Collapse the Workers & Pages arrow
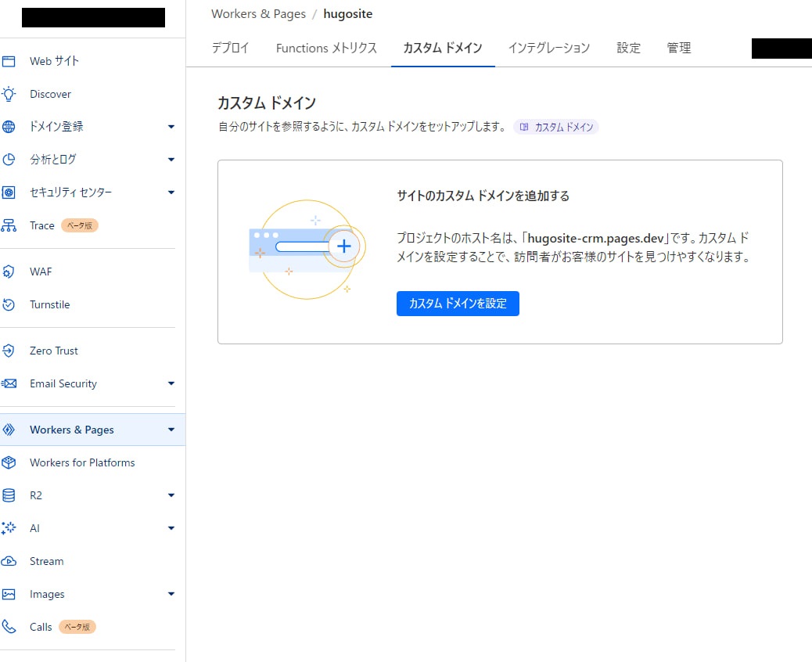 [171, 430]
